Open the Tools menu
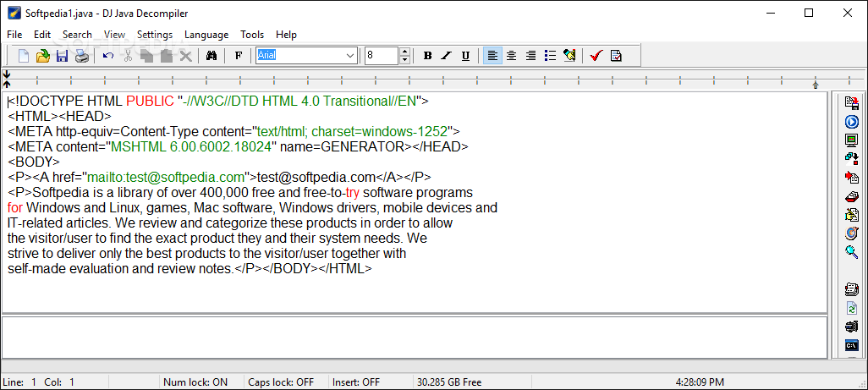The width and height of the screenshot is (868, 390). coord(252,35)
